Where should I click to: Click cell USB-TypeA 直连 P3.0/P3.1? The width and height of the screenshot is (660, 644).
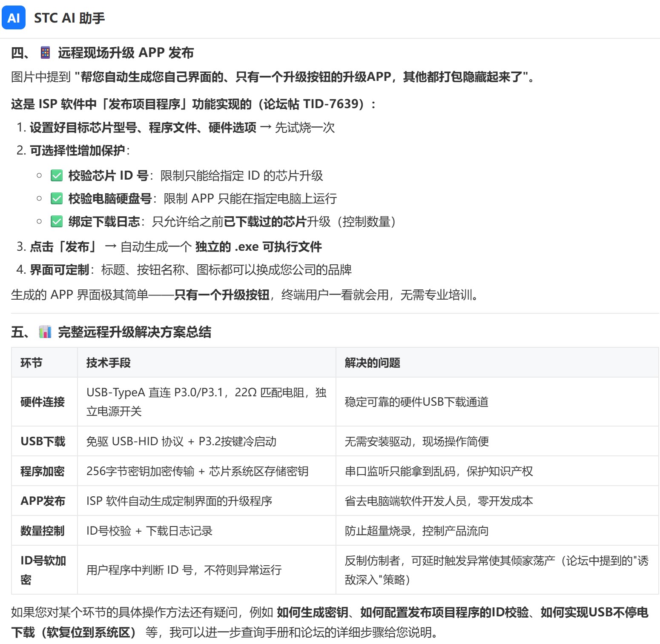tap(207, 402)
